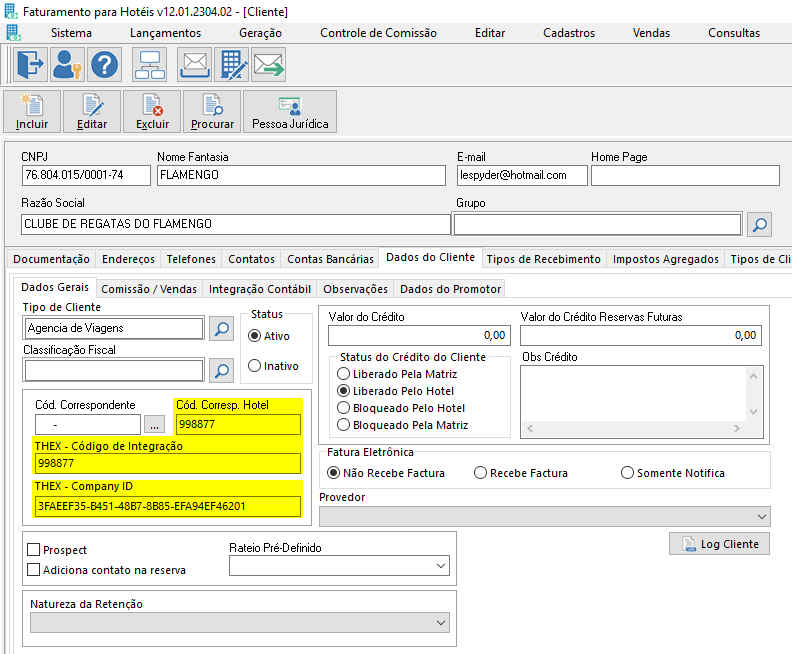The height and width of the screenshot is (654, 792).
Task: Click the E-mail input field
Action: click(522, 175)
